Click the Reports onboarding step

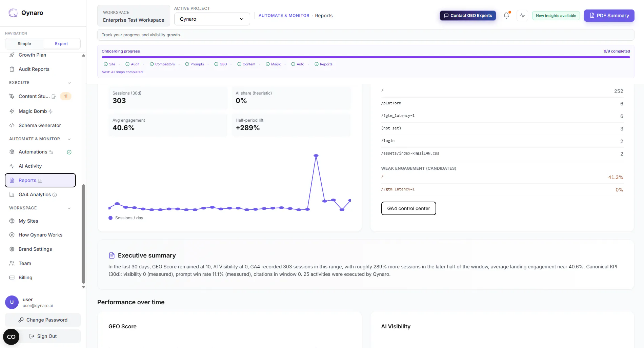pyautogui.click(x=323, y=64)
